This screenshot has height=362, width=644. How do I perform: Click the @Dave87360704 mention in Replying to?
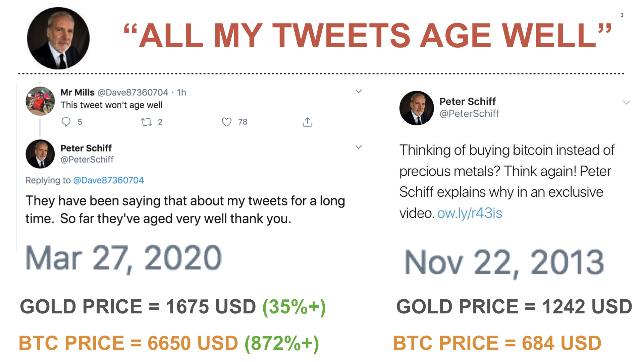108,180
